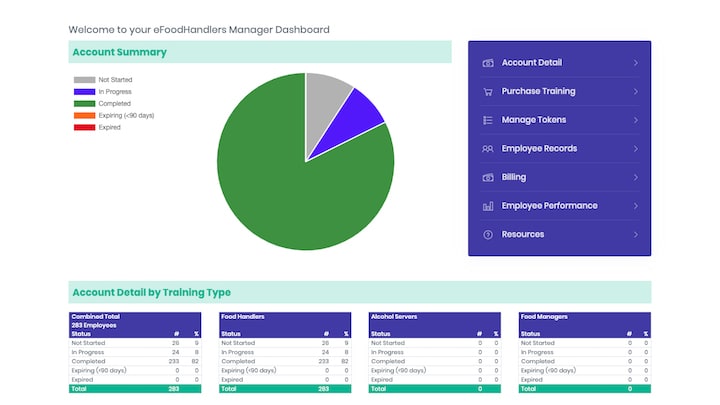Click the Resources question mark icon

click(x=488, y=234)
